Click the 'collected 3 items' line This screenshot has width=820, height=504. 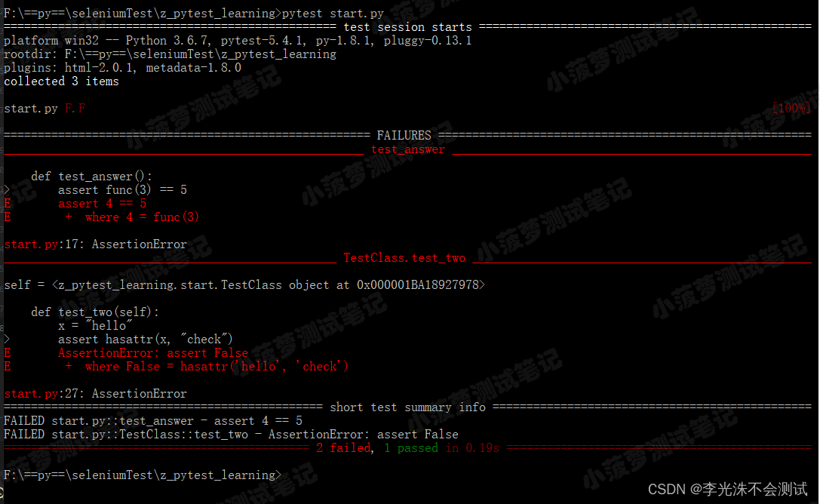(x=61, y=81)
